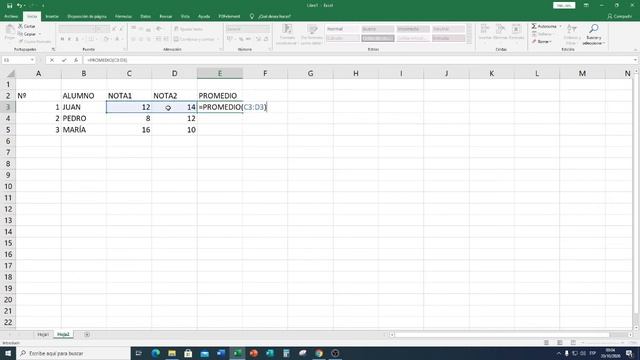Undo the last action in toolbar
This screenshot has height=360, width=640.
[x=19, y=6]
